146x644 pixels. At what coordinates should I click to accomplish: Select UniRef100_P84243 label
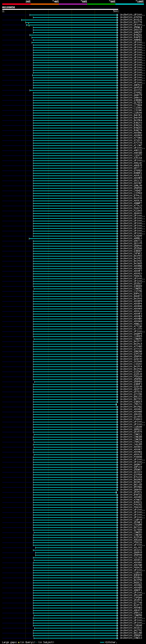[131, 507]
